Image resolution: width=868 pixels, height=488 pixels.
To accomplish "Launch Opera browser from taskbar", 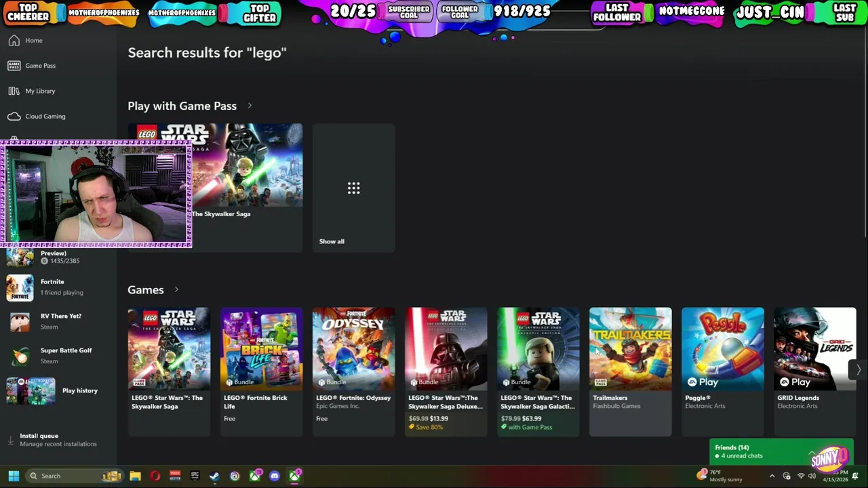I will pos(155,476).
